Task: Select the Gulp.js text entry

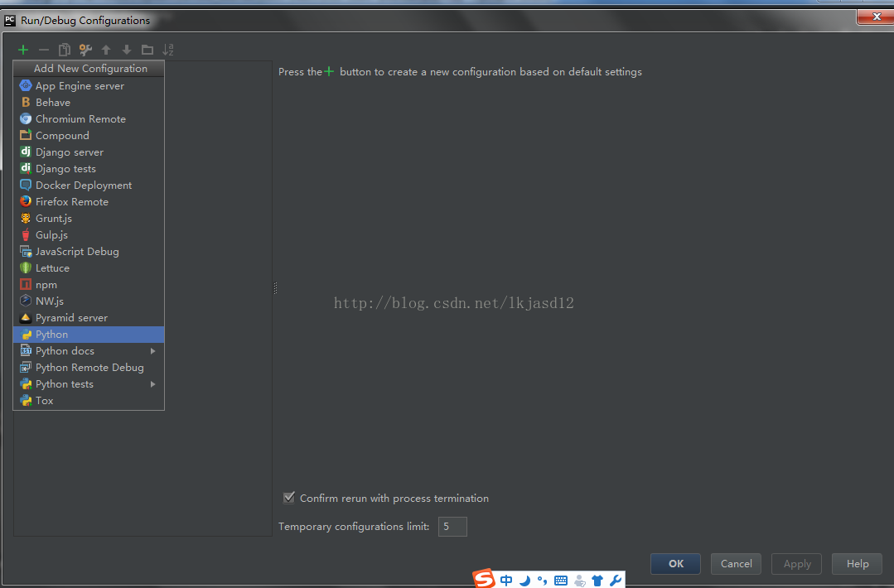Action: [x=51, y=234]
